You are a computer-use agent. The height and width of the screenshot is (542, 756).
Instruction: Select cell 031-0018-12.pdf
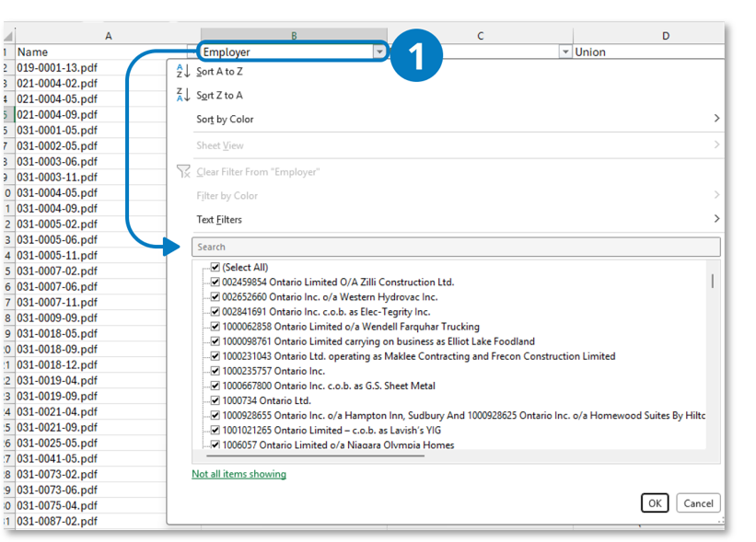pyautogui.click(x=90, y=365)
